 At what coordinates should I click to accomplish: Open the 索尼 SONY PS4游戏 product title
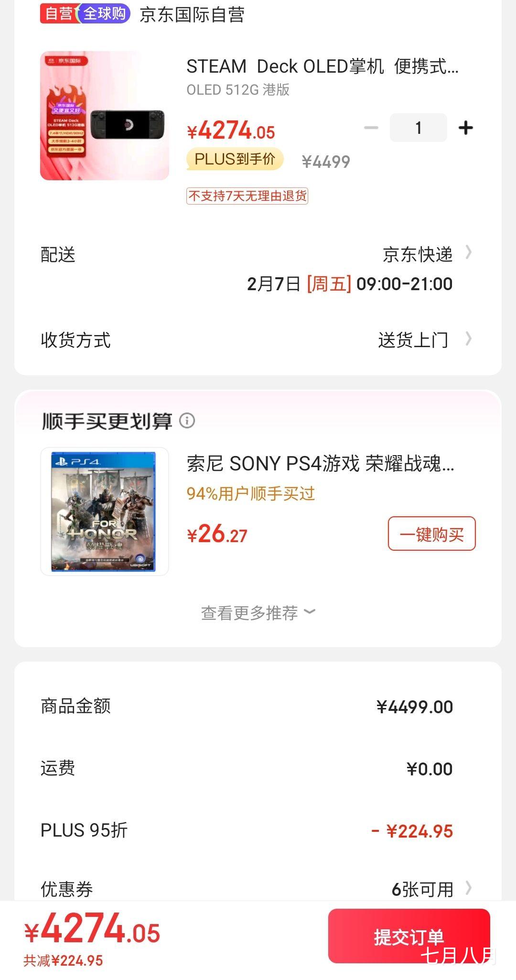pos(320,464)
